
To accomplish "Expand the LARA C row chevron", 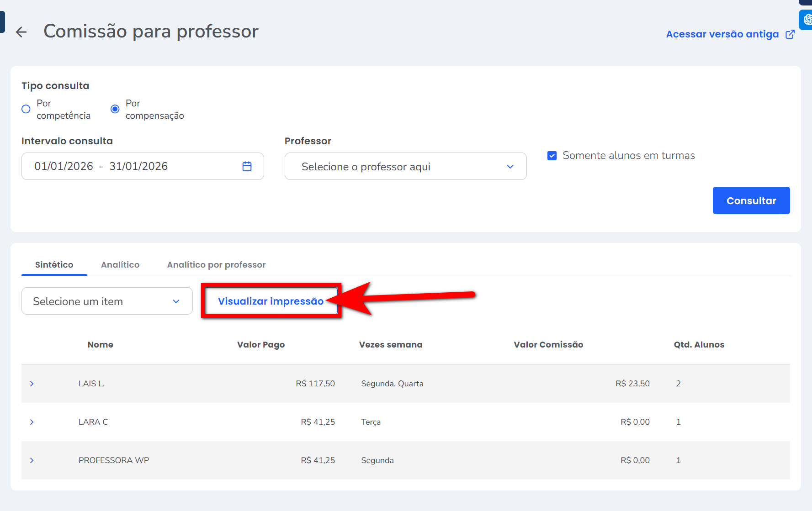I will 32,422.
